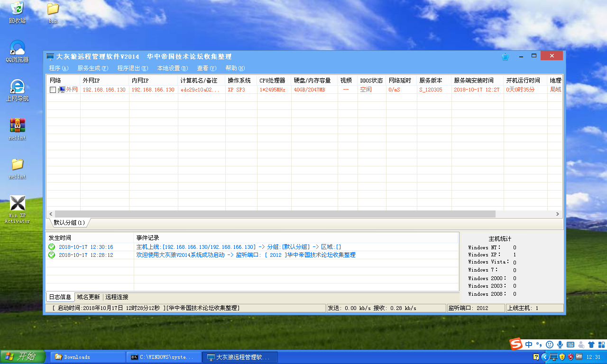Launch Win XP Activator desktop icon

(x=17, y=209)
